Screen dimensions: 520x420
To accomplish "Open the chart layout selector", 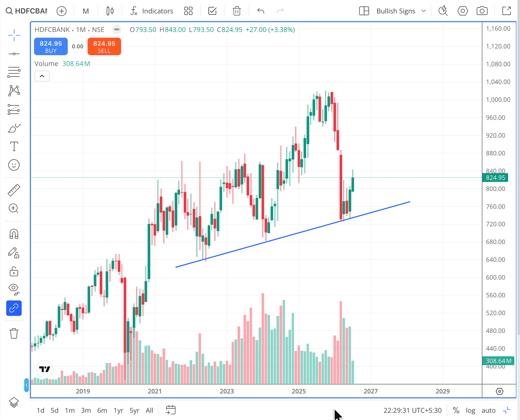I will tap(364, 11).
